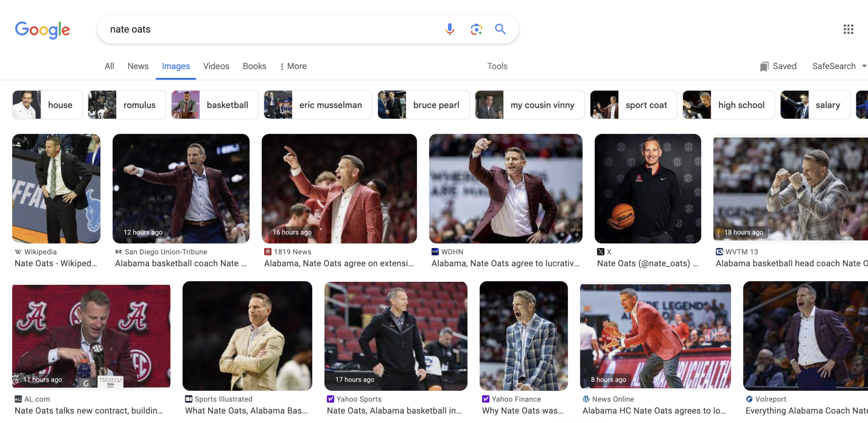Click the WDHN source favicon

(x=435, y=252)
